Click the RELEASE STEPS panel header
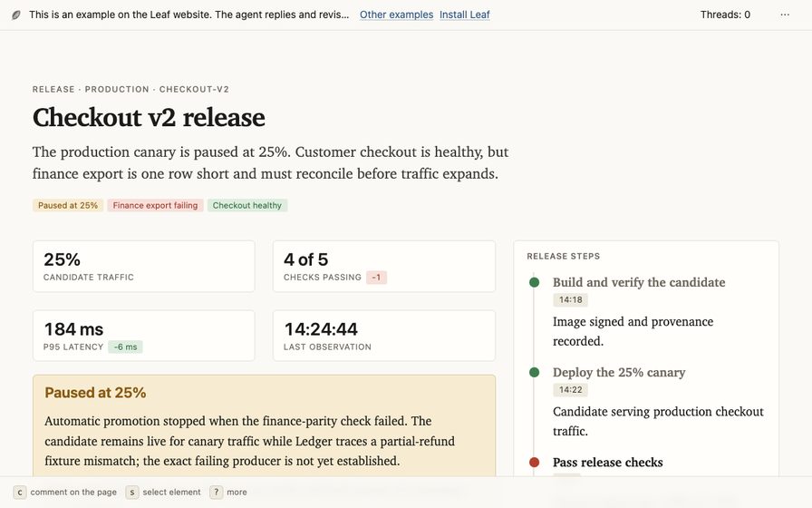Viewport: 812px width, 508px height. point(564,256)
